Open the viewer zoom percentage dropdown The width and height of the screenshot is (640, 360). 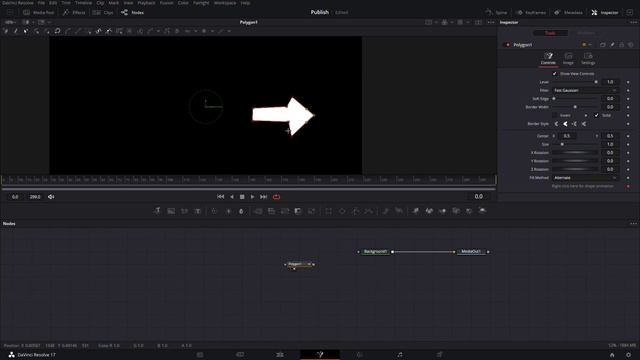(x=10, y=22)
